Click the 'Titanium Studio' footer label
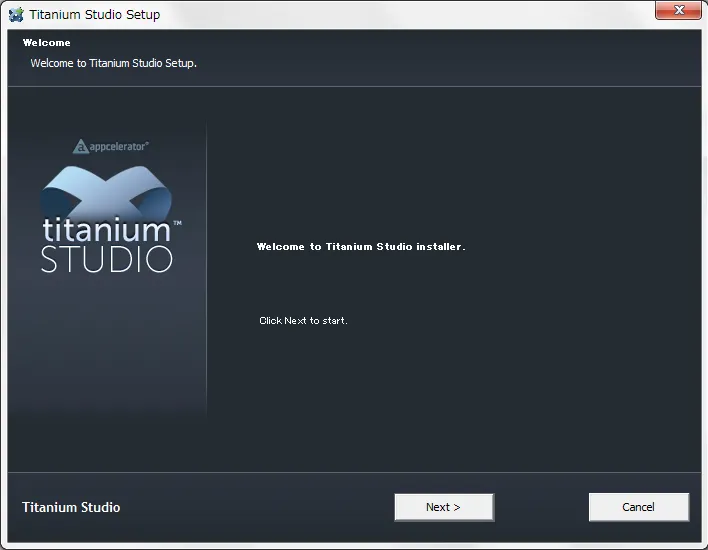This screenshot has width=708, height=550. [71, 507]
